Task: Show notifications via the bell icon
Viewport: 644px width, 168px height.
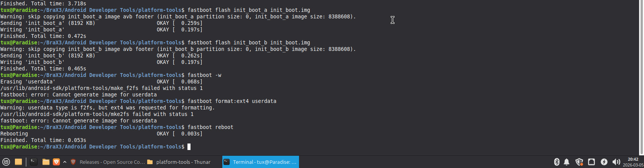Action: tap(567, 162)
